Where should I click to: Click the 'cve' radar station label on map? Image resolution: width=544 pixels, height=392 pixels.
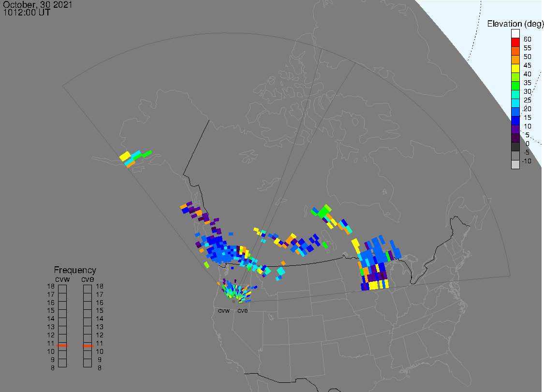tap(243, 310)
